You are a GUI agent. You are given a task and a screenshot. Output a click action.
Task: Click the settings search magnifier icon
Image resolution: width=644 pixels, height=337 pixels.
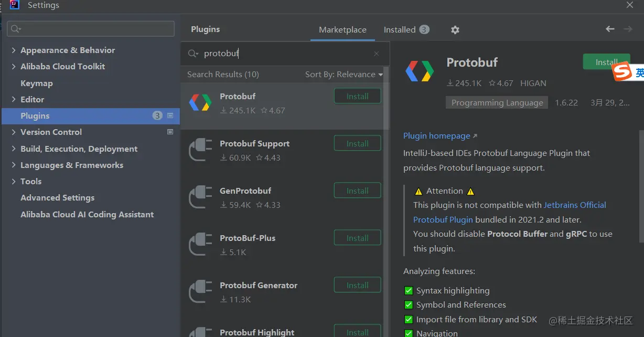[x=16, y=29]
